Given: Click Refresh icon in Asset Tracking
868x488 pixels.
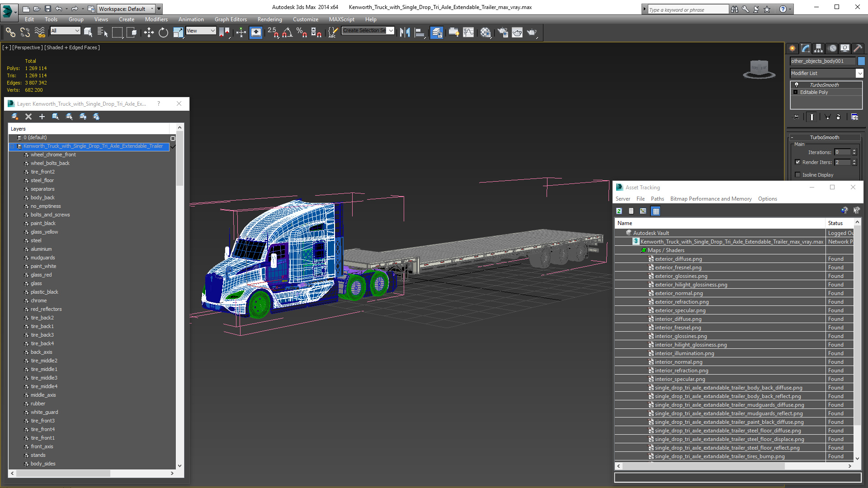Looking at the screenshot, I should click(x=619, y=211).
